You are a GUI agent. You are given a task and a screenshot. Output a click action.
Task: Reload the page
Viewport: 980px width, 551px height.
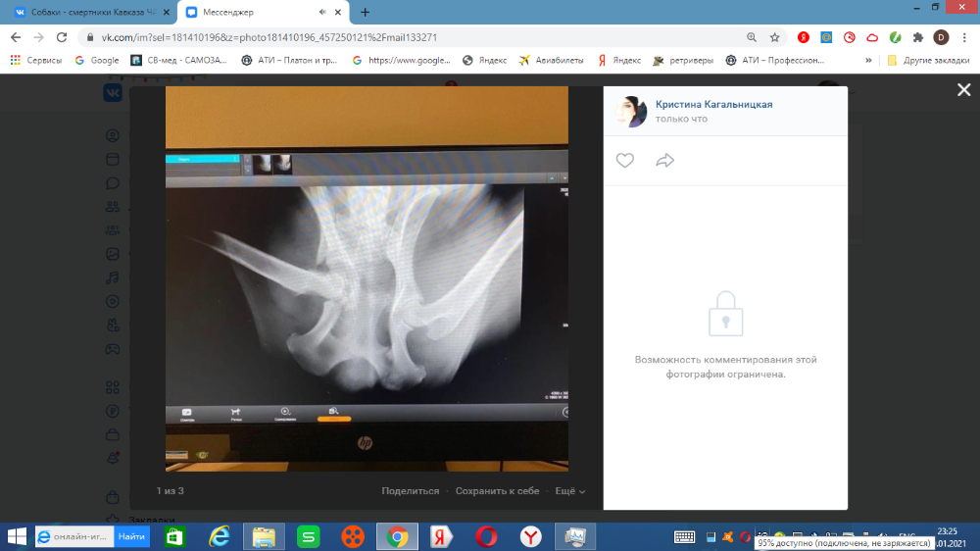pyautogui.click(x=61, y=37)
